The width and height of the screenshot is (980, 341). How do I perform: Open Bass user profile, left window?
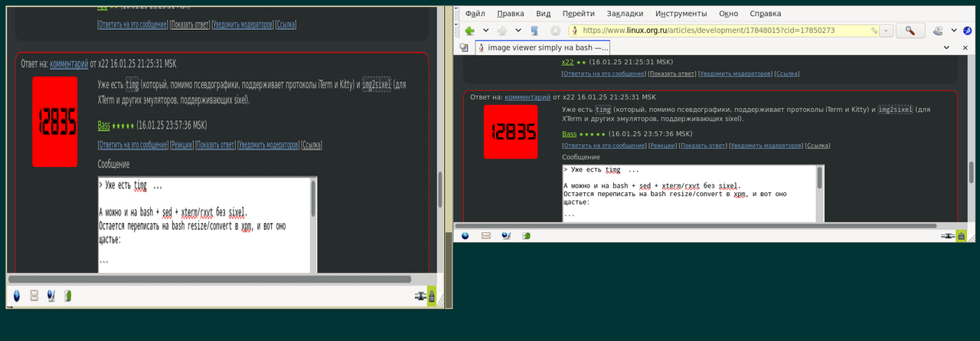click(x=103, y=126)
